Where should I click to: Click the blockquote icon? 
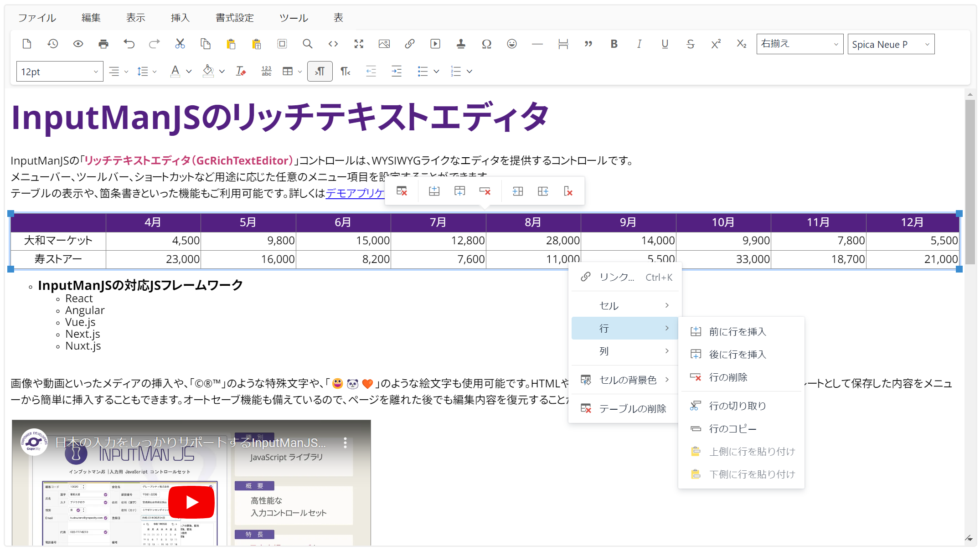[x=588, y=44]
